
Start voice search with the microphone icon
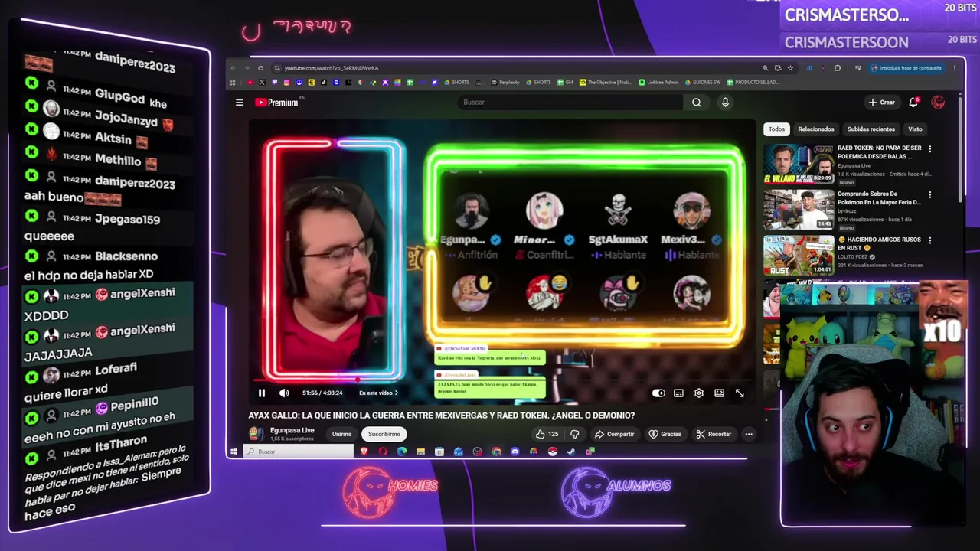[x=725, y=103]
